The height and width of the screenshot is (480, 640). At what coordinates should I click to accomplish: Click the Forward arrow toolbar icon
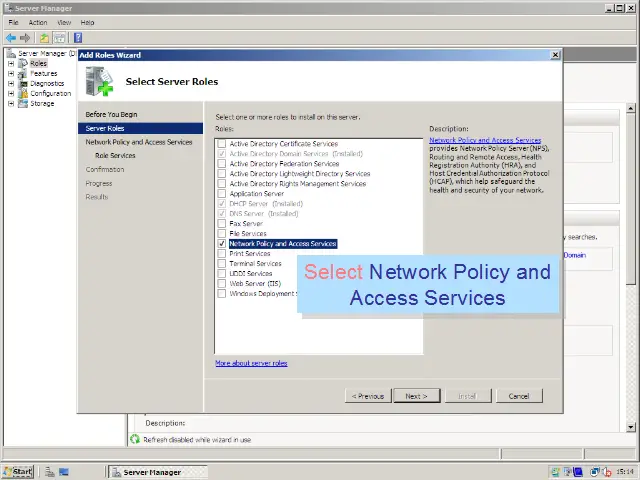(25, 38)
